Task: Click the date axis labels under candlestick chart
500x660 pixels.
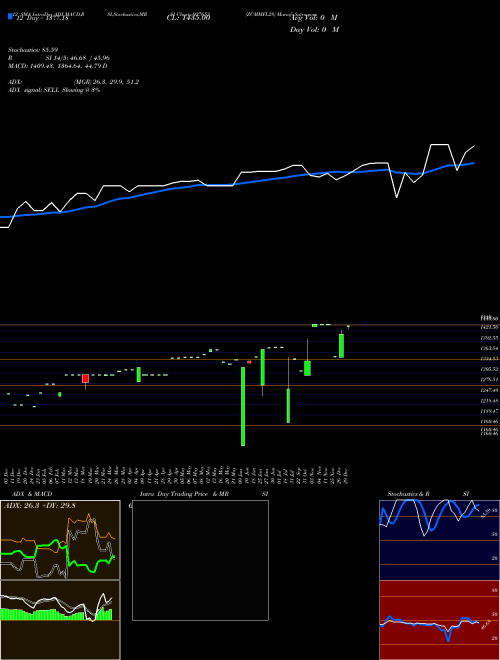Action: pyautogui.click(x=178, y=475)
